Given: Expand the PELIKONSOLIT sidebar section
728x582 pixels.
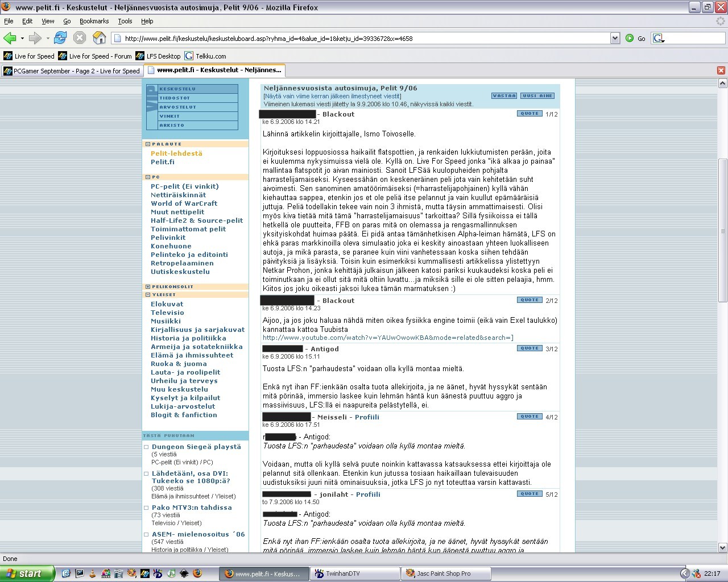Looking at the screenshot, I should (148, 287).
